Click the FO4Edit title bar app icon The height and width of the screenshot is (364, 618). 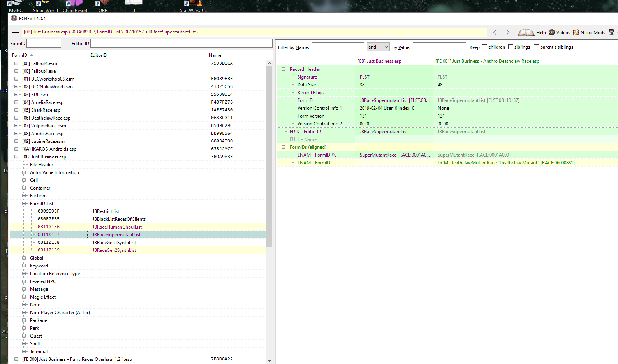click(14, 18)
